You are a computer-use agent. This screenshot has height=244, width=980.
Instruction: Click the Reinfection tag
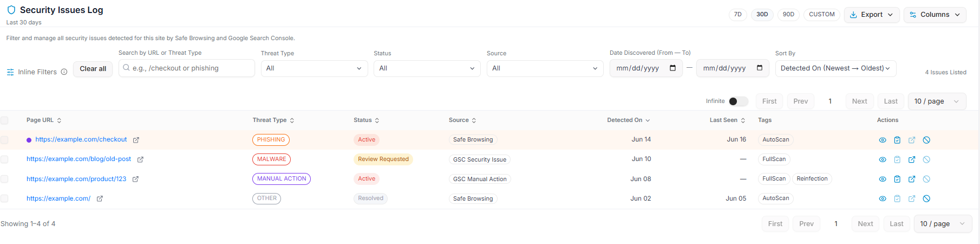click(812, 179)
